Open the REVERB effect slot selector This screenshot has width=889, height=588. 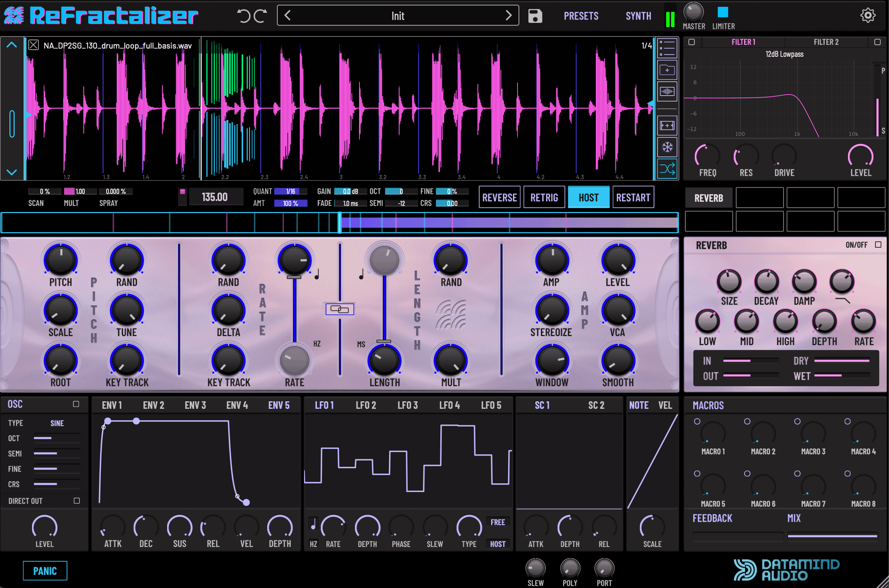[709, 198]
